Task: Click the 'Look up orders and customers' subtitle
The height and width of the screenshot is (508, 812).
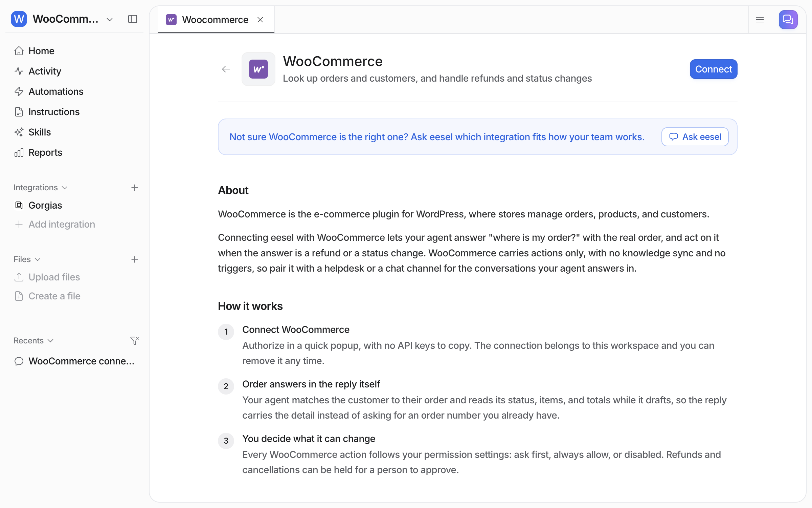Action: pyautogui.click(x=437, y=78)
